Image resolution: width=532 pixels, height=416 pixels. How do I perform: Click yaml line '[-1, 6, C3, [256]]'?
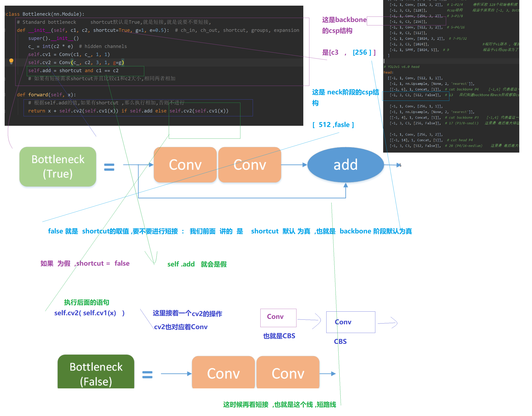tap(408, 21)
